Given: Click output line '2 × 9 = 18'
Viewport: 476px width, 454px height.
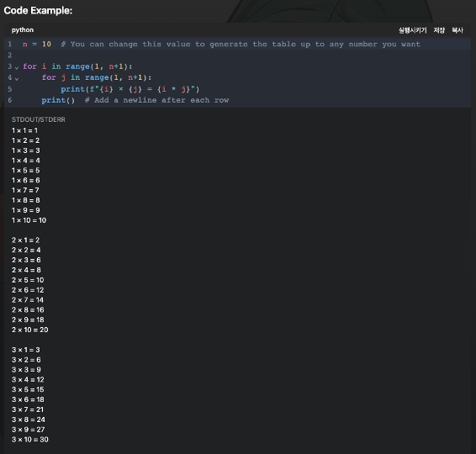Looking at the screenshot, I should point(28,319).
